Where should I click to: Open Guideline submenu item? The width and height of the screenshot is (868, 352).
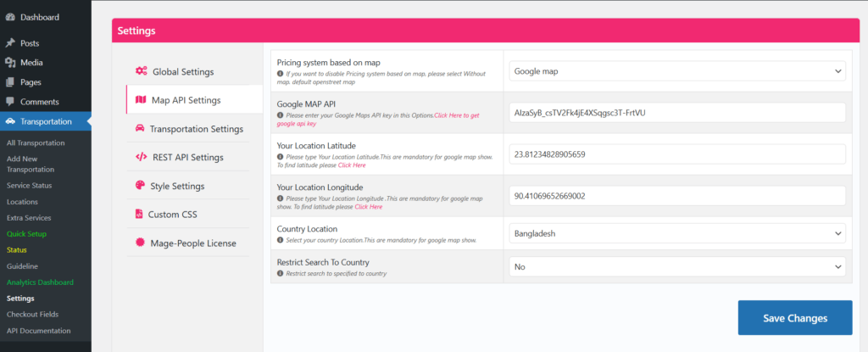point(22,266)
